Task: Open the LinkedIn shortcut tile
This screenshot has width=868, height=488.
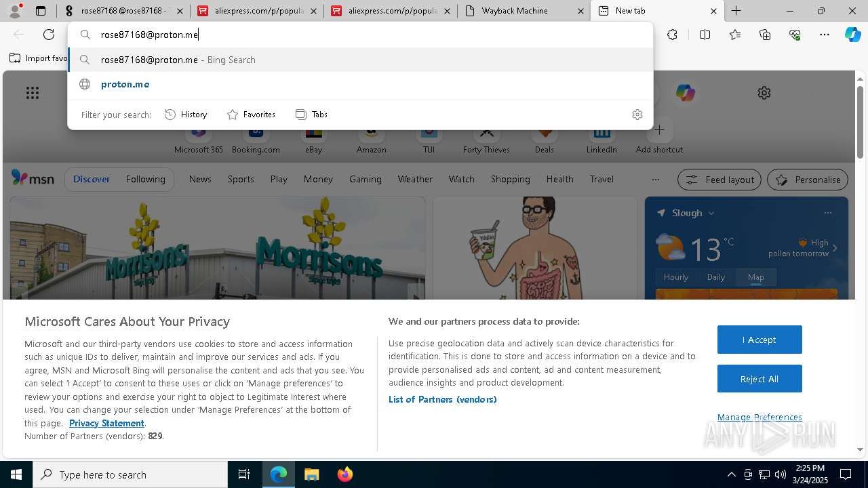Action: point(601,140)
